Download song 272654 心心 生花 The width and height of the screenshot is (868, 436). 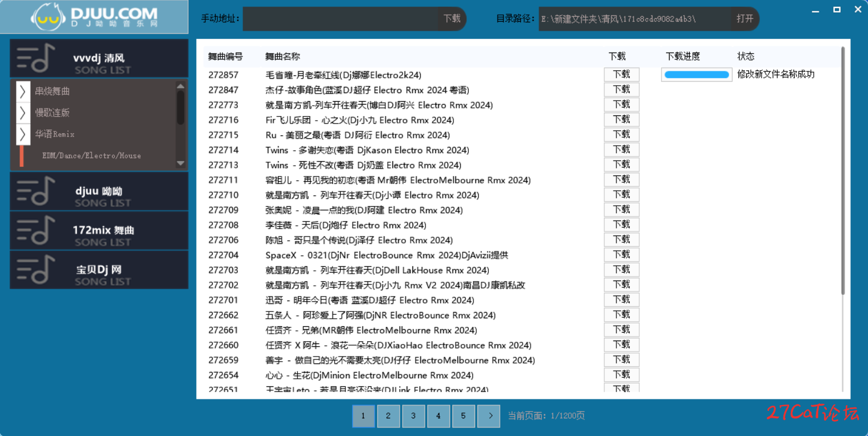622,375
